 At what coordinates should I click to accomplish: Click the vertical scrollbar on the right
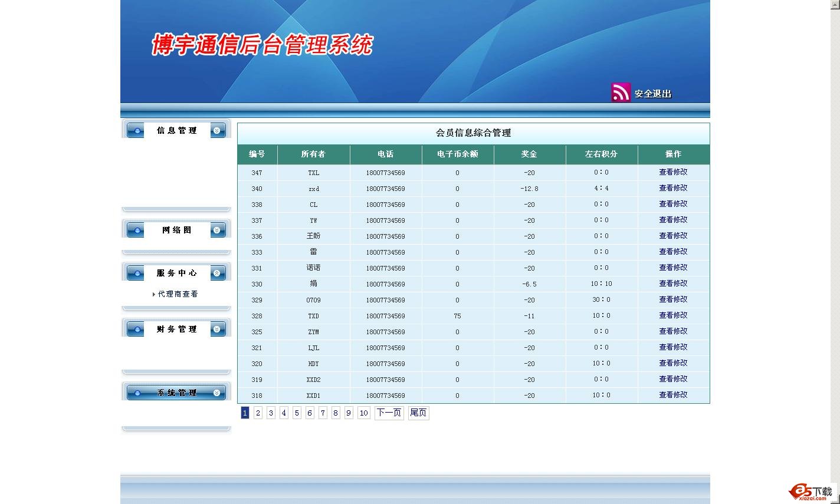(x=835, y=236)
